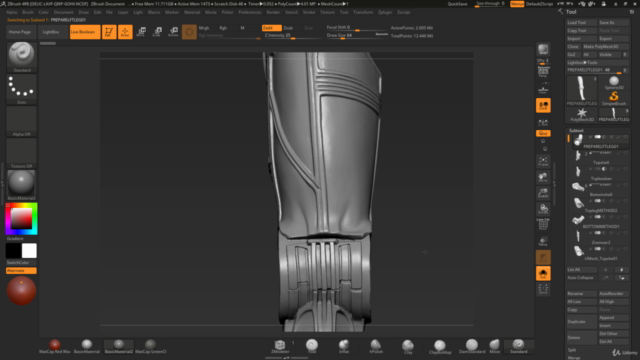Click the Xpose icon
640x360 pixels.
[x=543, y=289]
